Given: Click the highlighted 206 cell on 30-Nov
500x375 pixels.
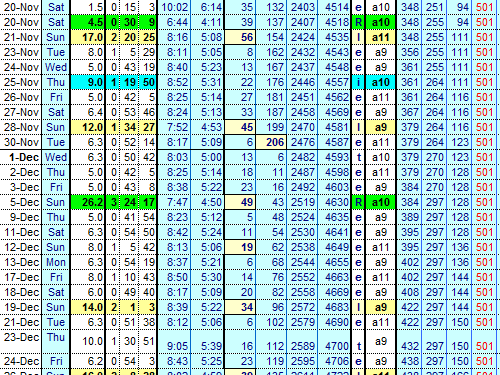Looking at the screenshot, I should pos(271,142).
